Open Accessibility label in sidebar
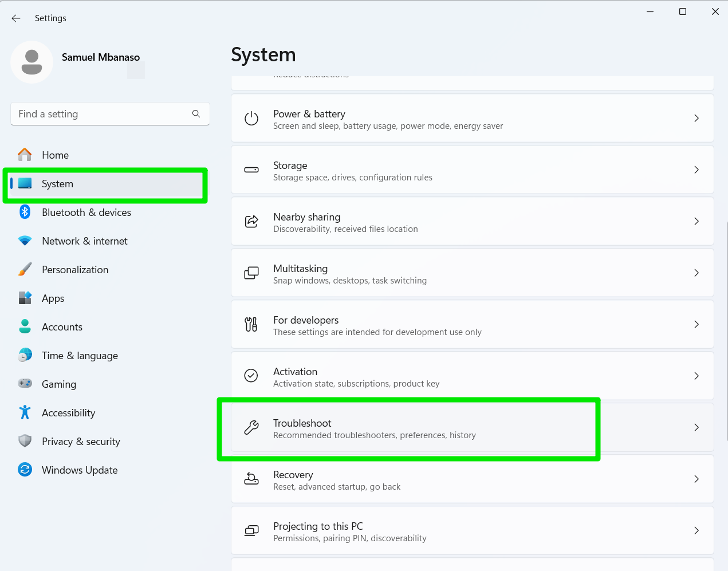The width and height of the screenshot is (728, 571). (x=69, y=413)
